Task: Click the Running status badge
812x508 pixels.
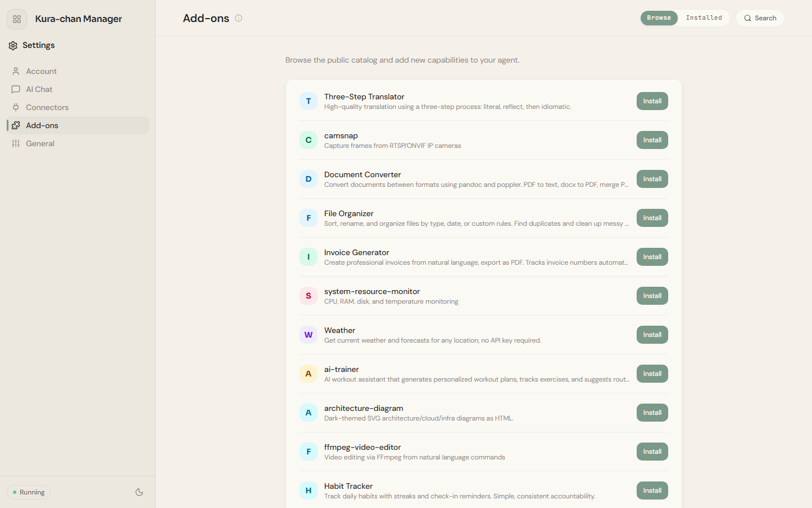Action: click(x=29, y=492)
